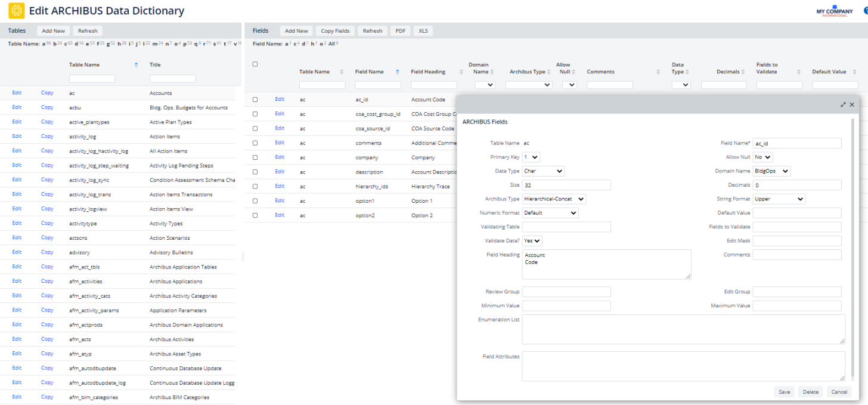Tick the checkbox for ac_id row
The width and height of the screenshot is (868, 405).
[255, 100]
